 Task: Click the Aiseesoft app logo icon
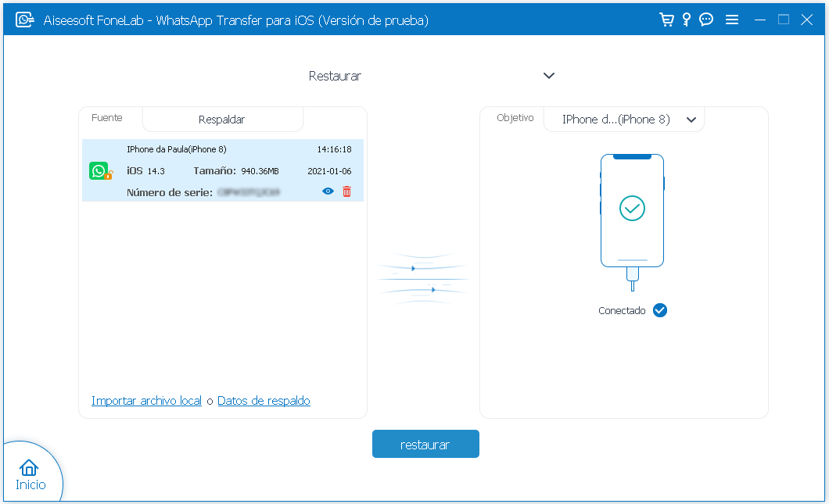[24, 20]
